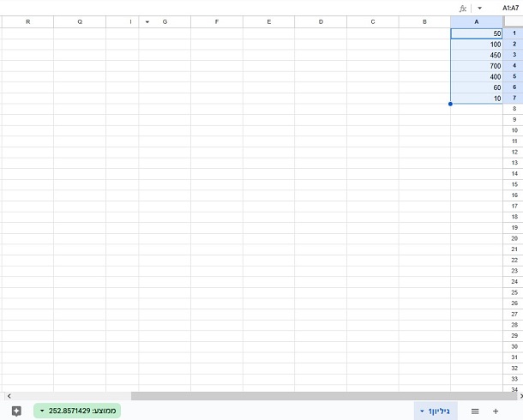This screenshot has width=523, height=420.
Task: Click the cell with value 10
Action: (x=477, y=99)
